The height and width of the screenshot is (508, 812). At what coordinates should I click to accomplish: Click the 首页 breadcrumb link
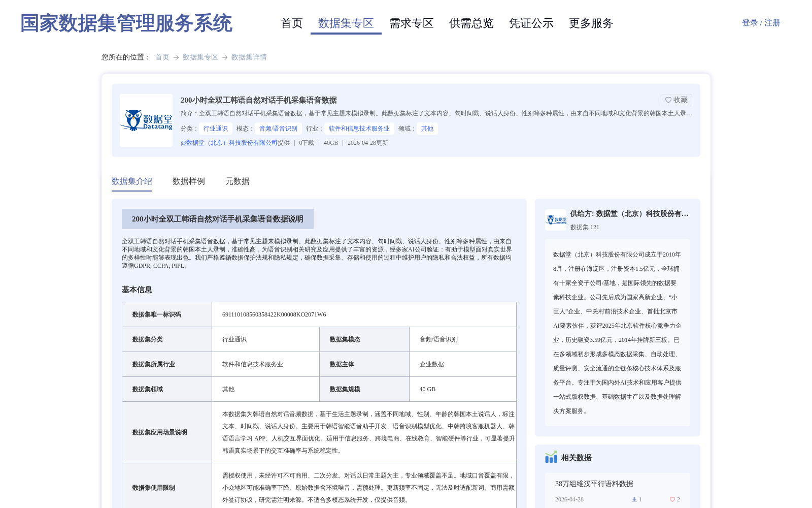(162, 57)
